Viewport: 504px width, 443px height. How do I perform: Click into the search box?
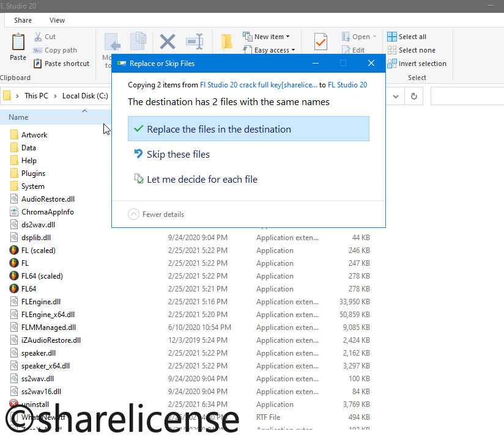tap(467, 96)
